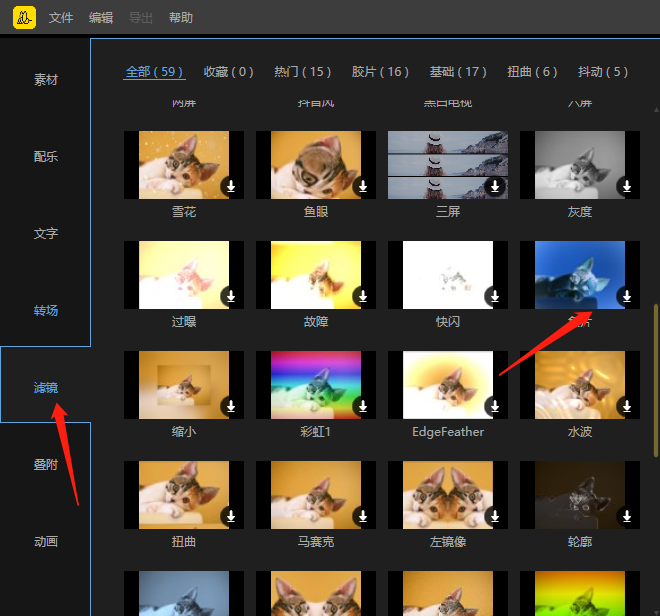Image resolution: width=660 pixels, height=616 pixels.
Task: Switch to the 热门 (15) filter tab
Action: pos(302,72)
